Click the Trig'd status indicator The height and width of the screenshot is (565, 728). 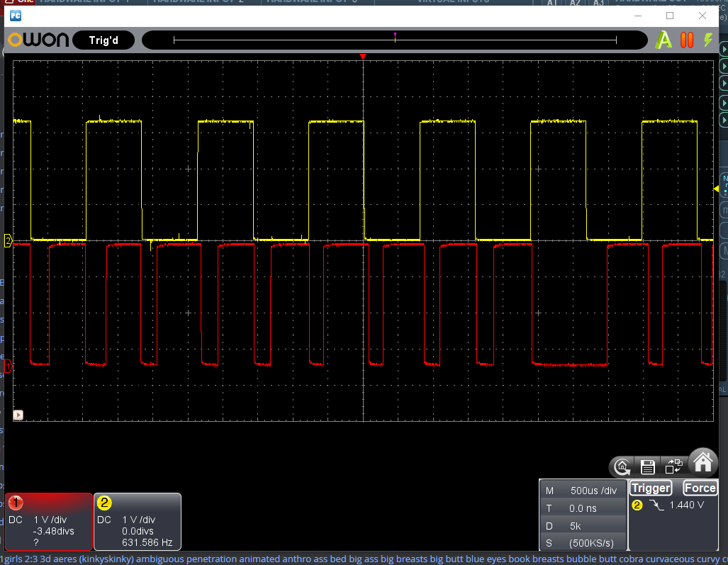[103, 40]
